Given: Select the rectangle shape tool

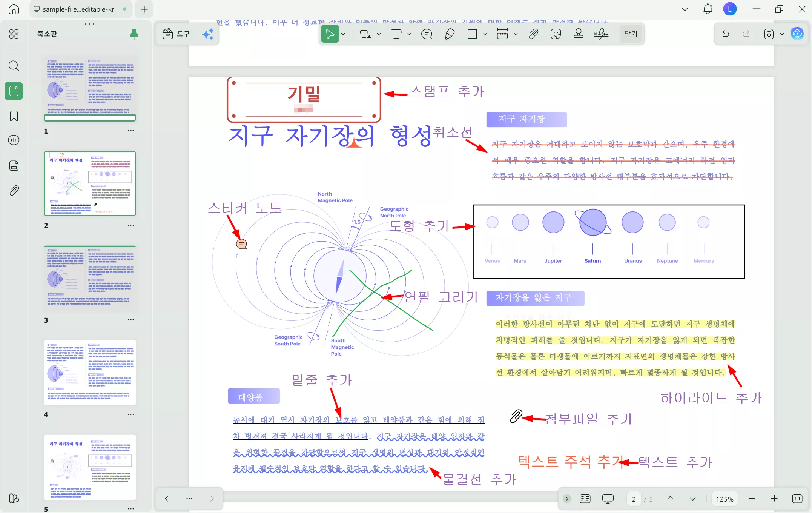Looking at the screenshot, I should (472, 34).
